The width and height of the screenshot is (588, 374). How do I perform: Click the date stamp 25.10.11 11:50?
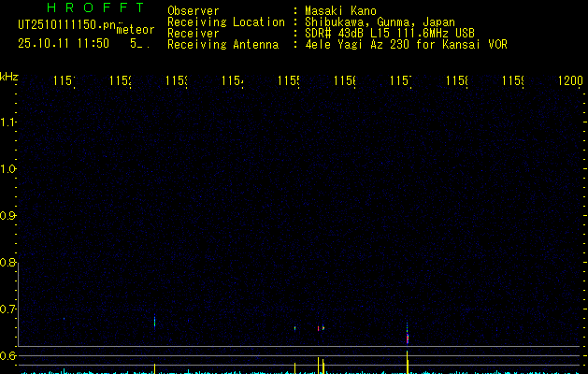[x=64, y=44]
